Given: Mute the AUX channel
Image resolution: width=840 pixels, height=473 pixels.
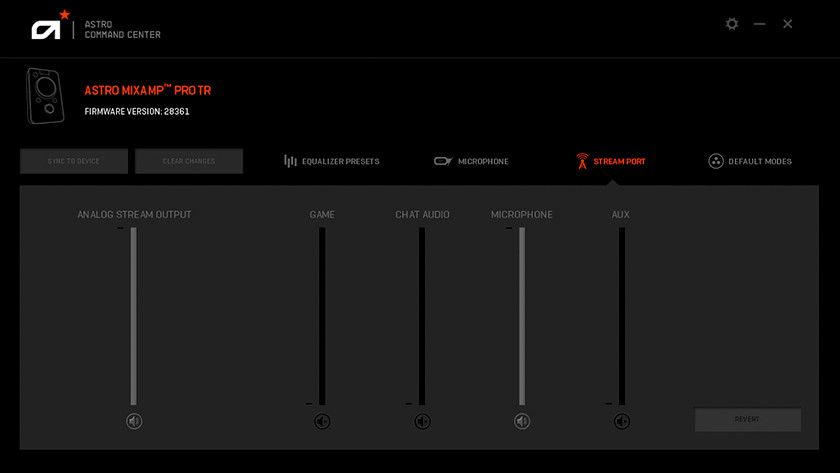Looking at the screenshot, I should pos(622,421).
